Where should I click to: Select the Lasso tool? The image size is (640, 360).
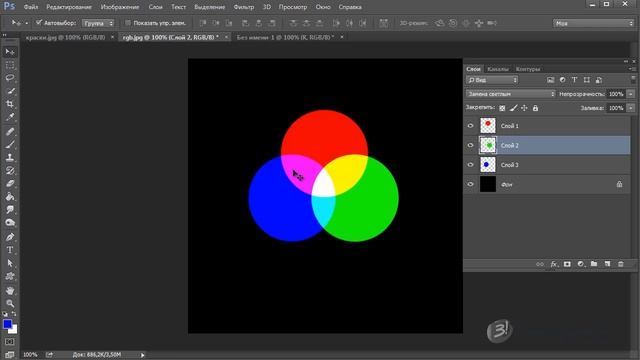tap(10, 78)
